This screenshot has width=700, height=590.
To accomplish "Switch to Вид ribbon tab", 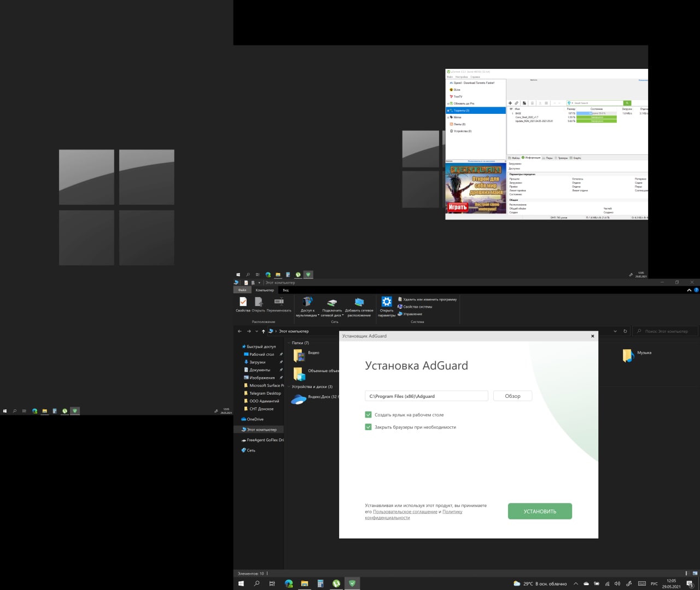I will pyautogui.click(x=285, y=290).
